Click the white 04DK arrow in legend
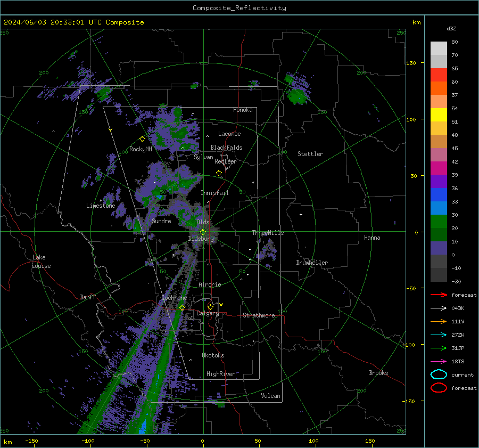 (x=439, y=308)
